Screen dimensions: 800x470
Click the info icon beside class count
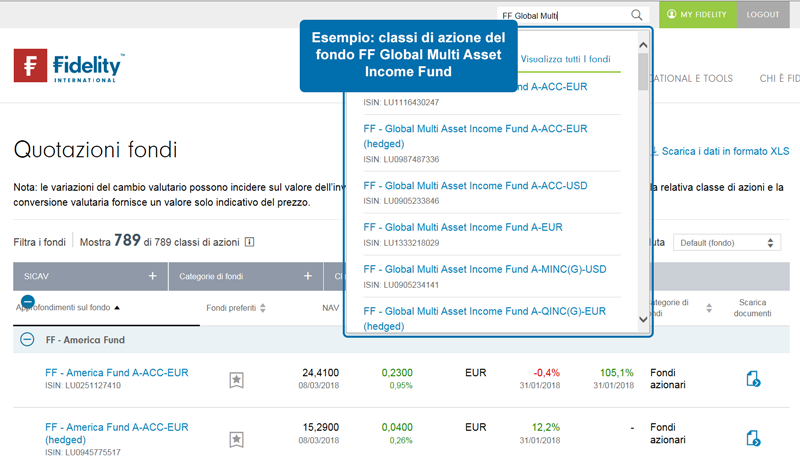(x=249, y=242)
